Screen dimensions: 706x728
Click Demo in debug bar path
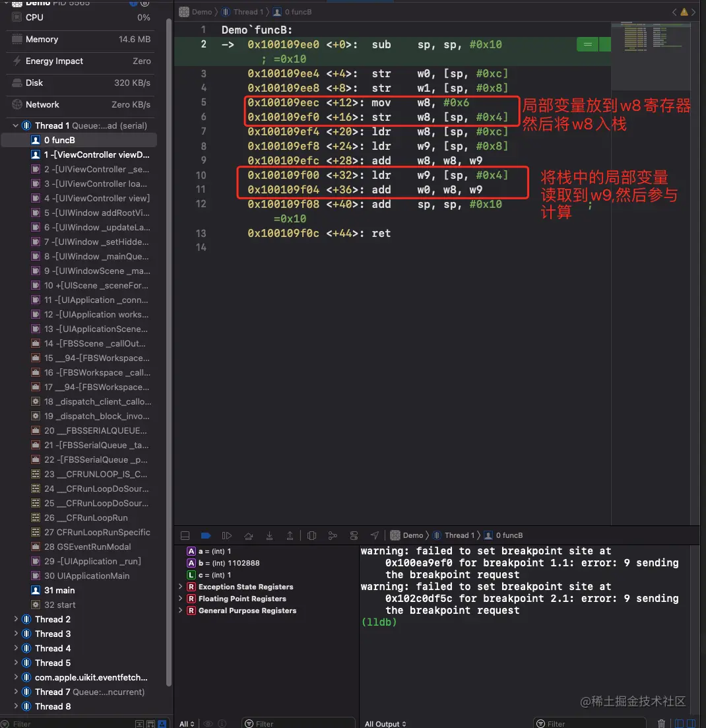coord(406,535)
